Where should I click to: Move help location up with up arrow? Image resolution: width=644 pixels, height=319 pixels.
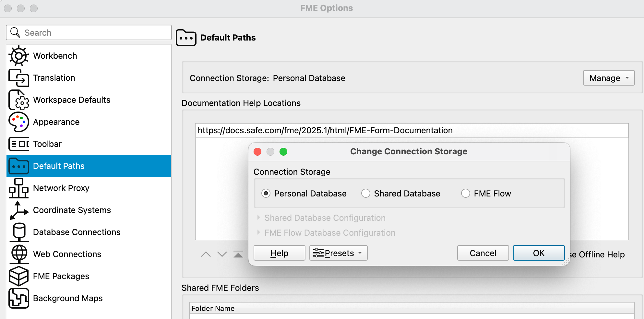click(206, 254)
